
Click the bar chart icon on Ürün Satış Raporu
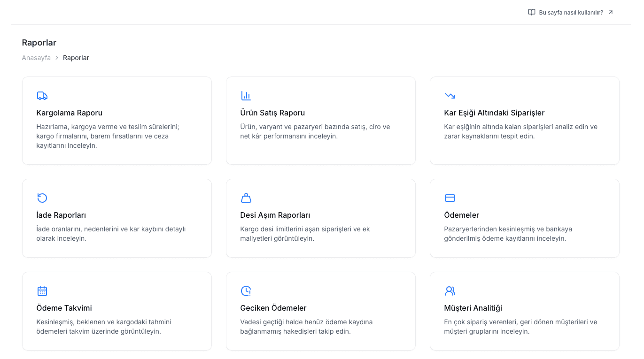pyautogui.click(x=246, y=96)
